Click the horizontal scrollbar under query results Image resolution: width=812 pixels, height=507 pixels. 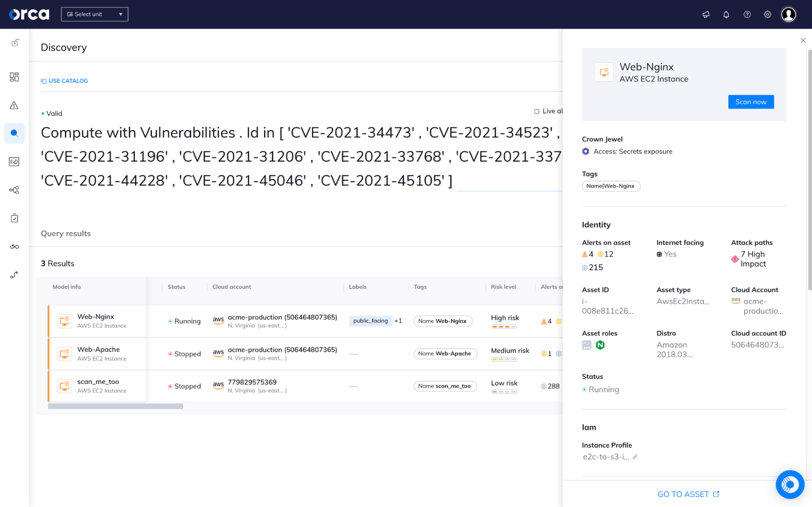coord(115,406)
